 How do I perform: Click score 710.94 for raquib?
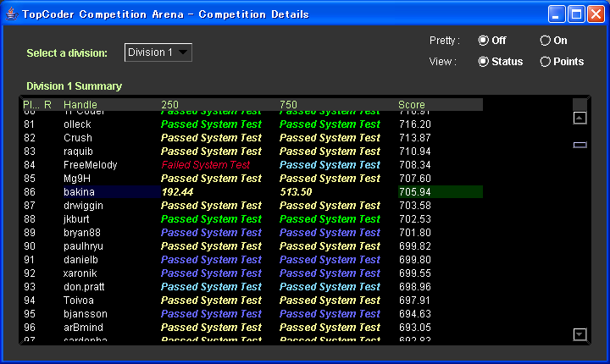(414, 152)
